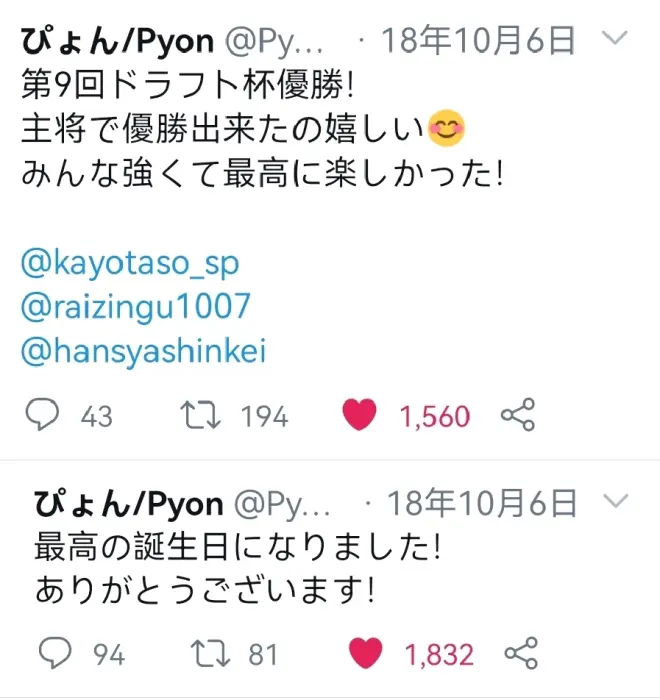The width and height of the screenshot is (660, 700).
Task: Retweet the tweet with 194 retweets
Action: 201,415
